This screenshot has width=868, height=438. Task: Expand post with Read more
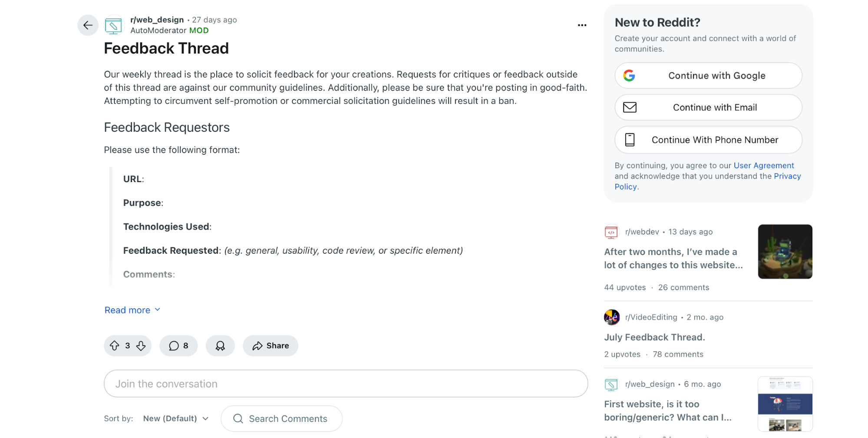tap(132, 310)
